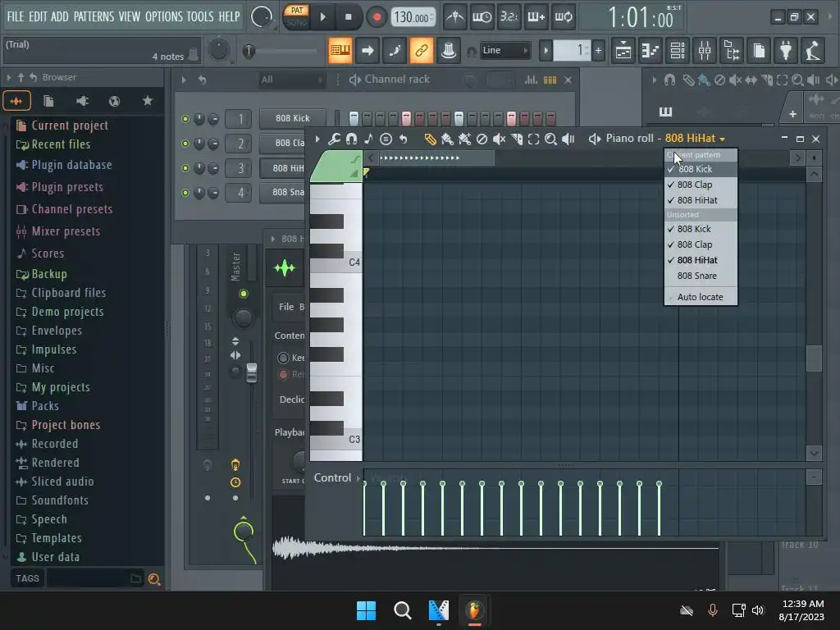Check 808 Clap under Current pattern
840x630 pixels.
[x=701, y=185]
